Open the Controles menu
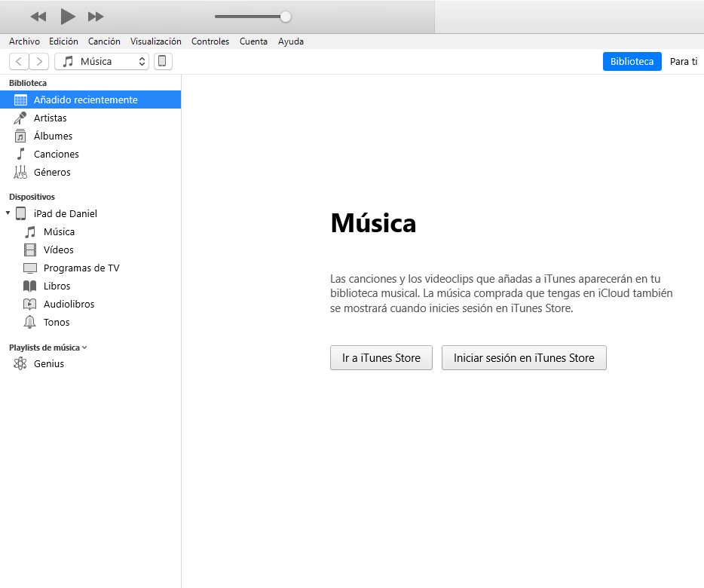This screenshot has height=588, width=704. tap(210, 41)
